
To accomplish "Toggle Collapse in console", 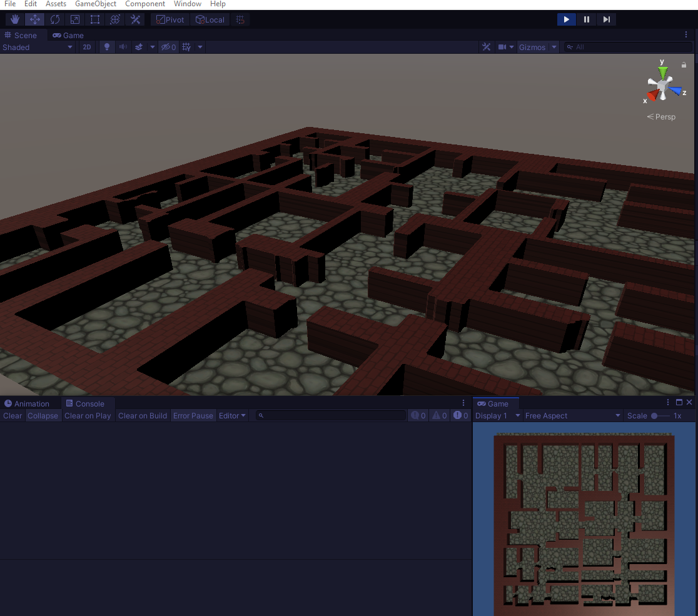I will [43, 416].
